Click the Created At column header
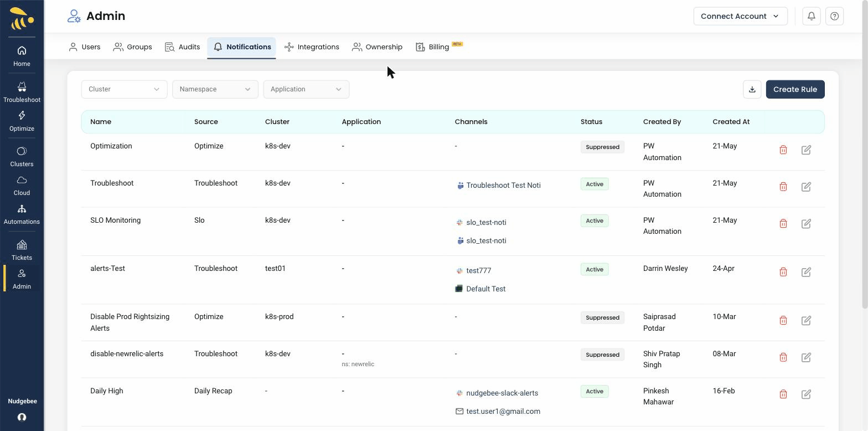 731,122
